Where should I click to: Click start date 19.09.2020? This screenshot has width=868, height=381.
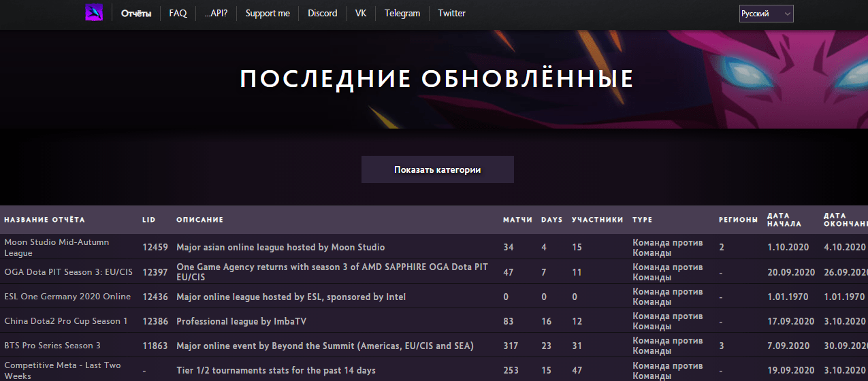pyautogui.click(x=791, y=370)
